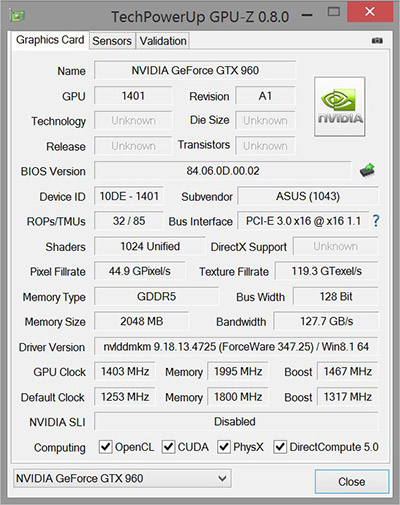This screenshot has height=505, width=400.
Task: Toggle the PhysX checkbox
Action: [x=224, y=447]
